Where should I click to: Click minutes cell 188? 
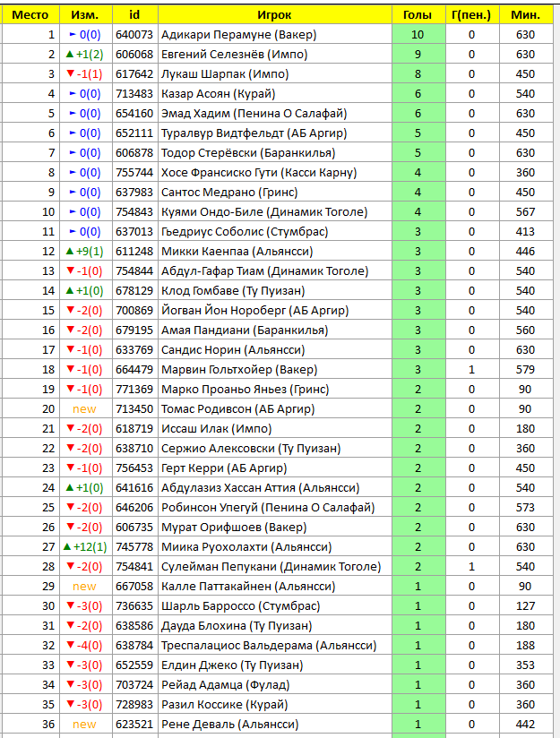(x=526, y=647)
